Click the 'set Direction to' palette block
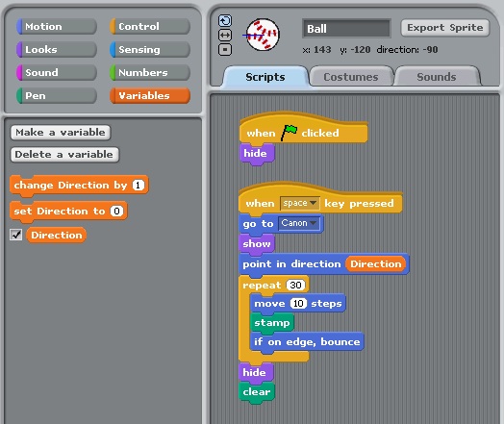 68,212
